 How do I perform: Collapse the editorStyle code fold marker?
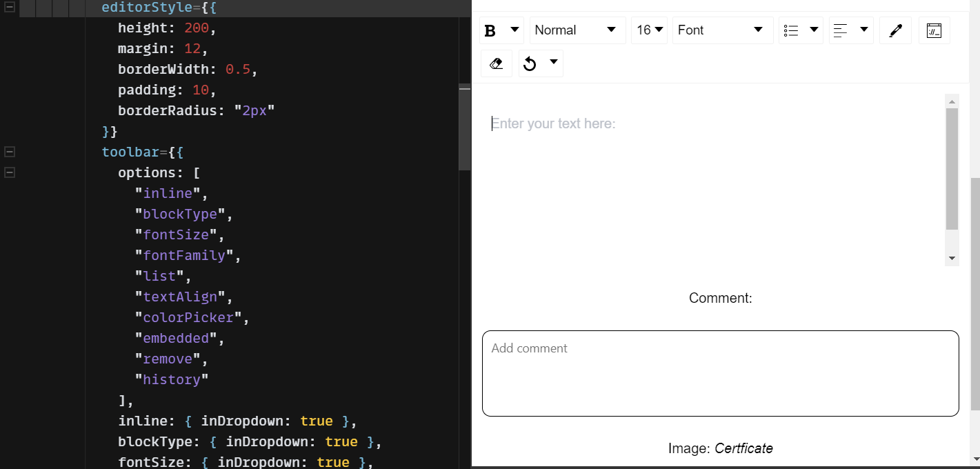[10, 8]
